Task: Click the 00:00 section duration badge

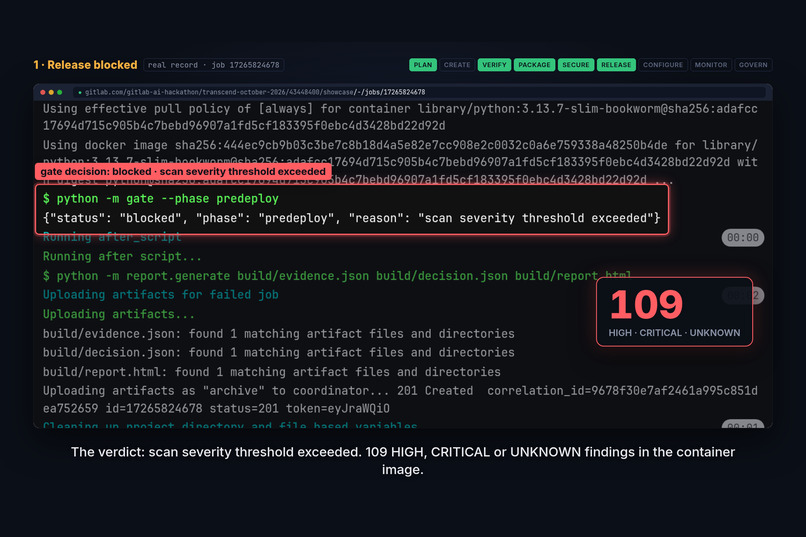Action: (x=743, y=237)
